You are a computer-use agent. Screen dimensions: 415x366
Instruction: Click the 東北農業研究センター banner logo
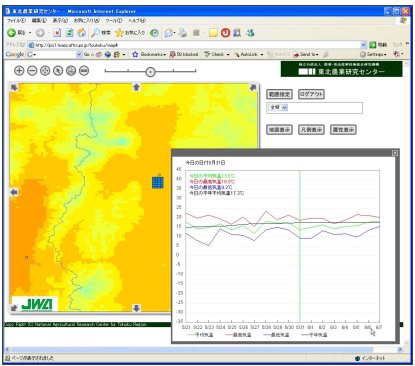click(x=341, y=69)
